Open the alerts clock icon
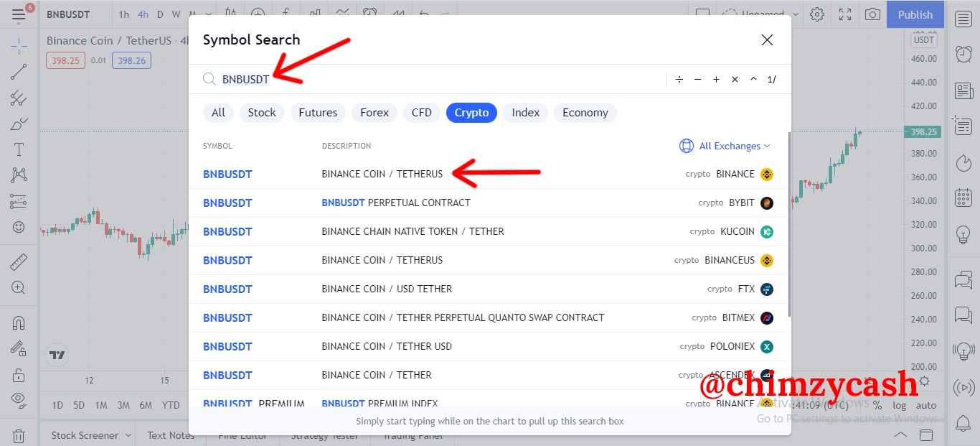The height and width of the screenshot is (446, 980). click(x=963, y=54)
